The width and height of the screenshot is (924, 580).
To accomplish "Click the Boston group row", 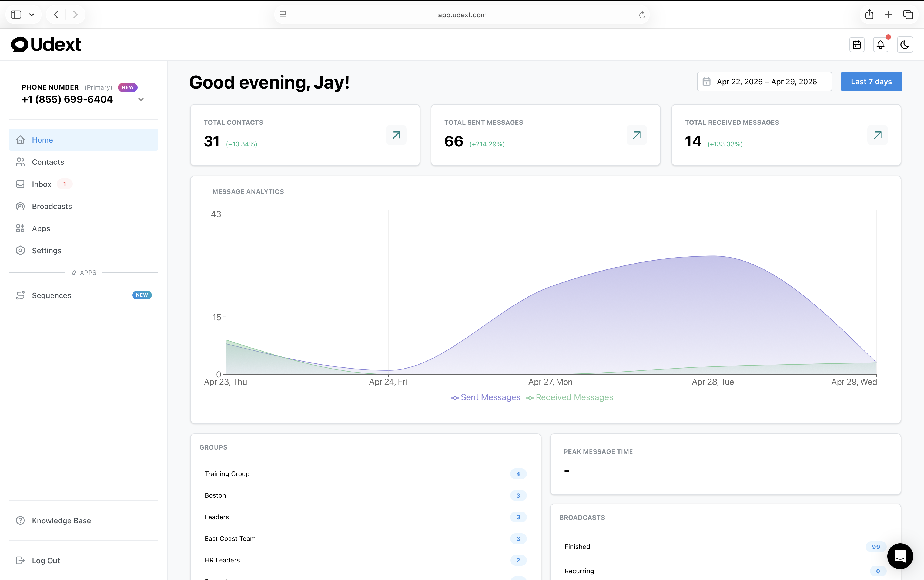I will [366, 495].
